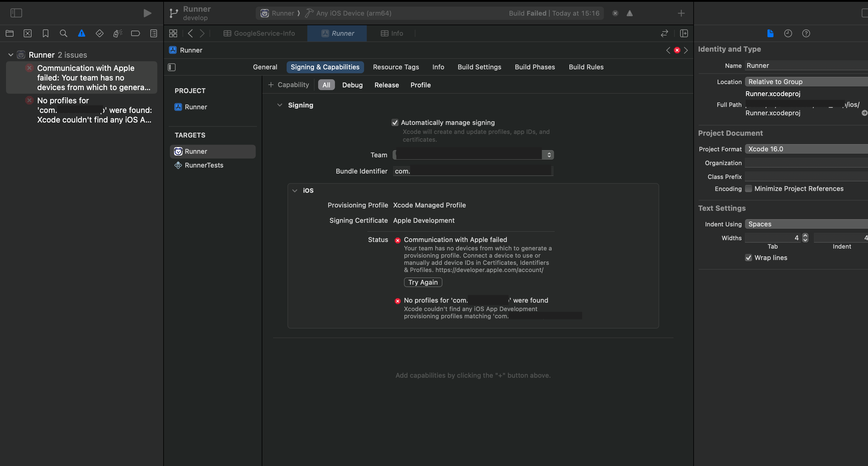Open the Find navigator magnifying glass
The height and width of the screenshot is (466, 868).
(x=63, y=33)
